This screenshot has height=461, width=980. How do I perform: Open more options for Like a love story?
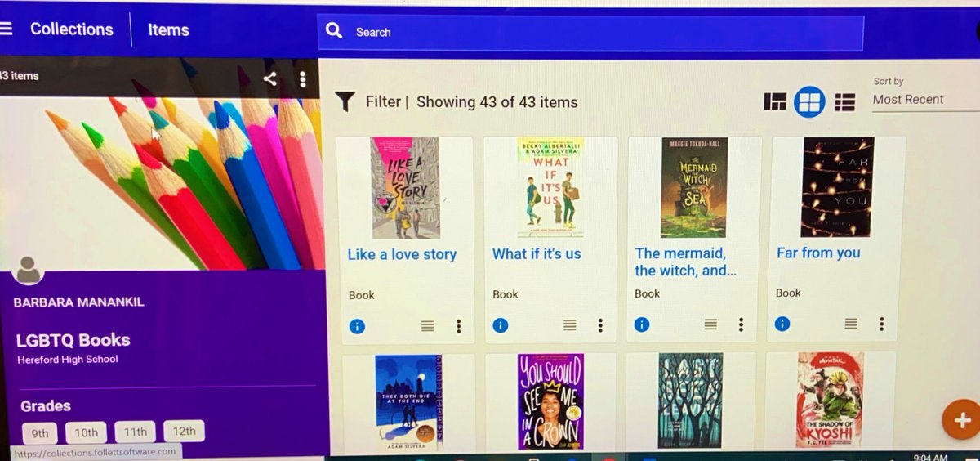click(459, 326)
